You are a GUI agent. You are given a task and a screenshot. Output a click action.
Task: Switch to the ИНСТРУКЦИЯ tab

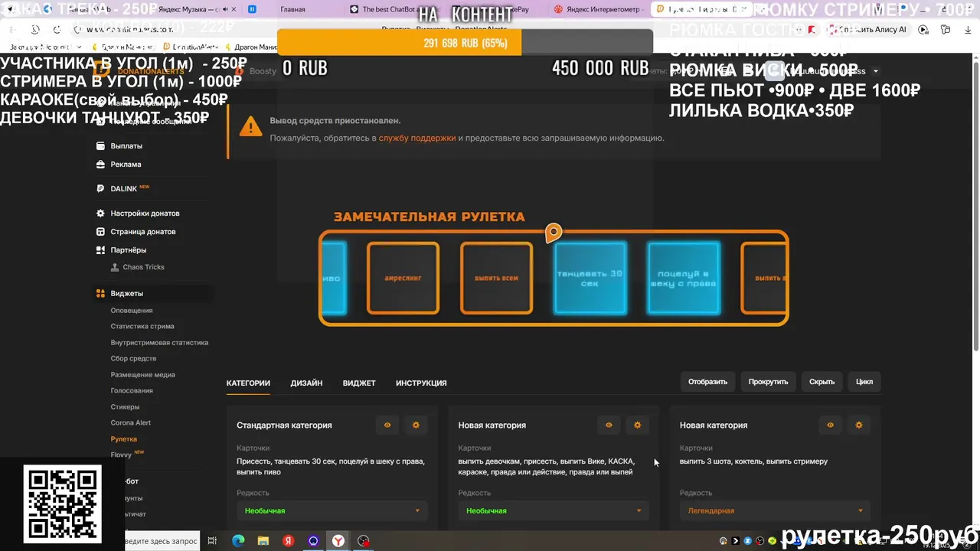[x=421, y=383]
